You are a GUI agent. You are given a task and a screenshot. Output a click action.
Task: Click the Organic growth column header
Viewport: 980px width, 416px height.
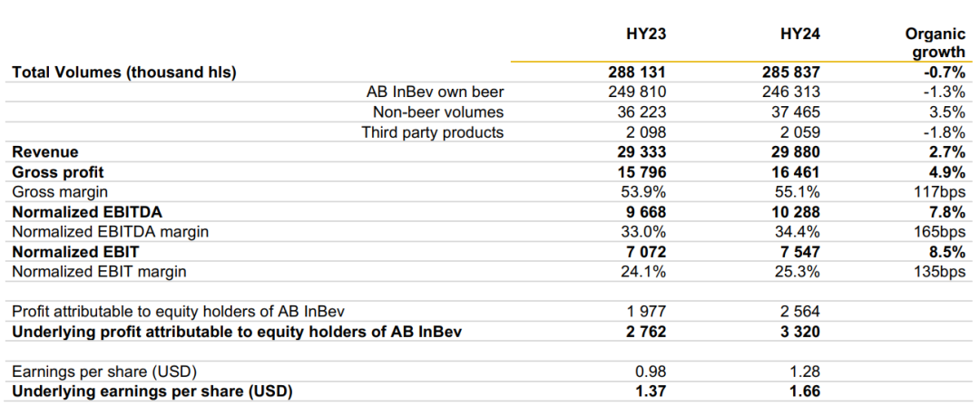click(x=935, y=44)
